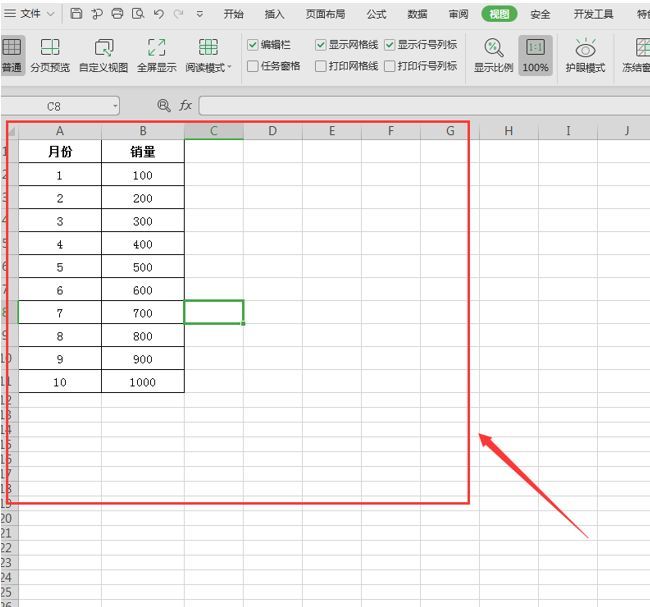Click the 冻结窗格 freeze panes icon
The height and width of the screenshot is (607, 650).
coord(641,48)
